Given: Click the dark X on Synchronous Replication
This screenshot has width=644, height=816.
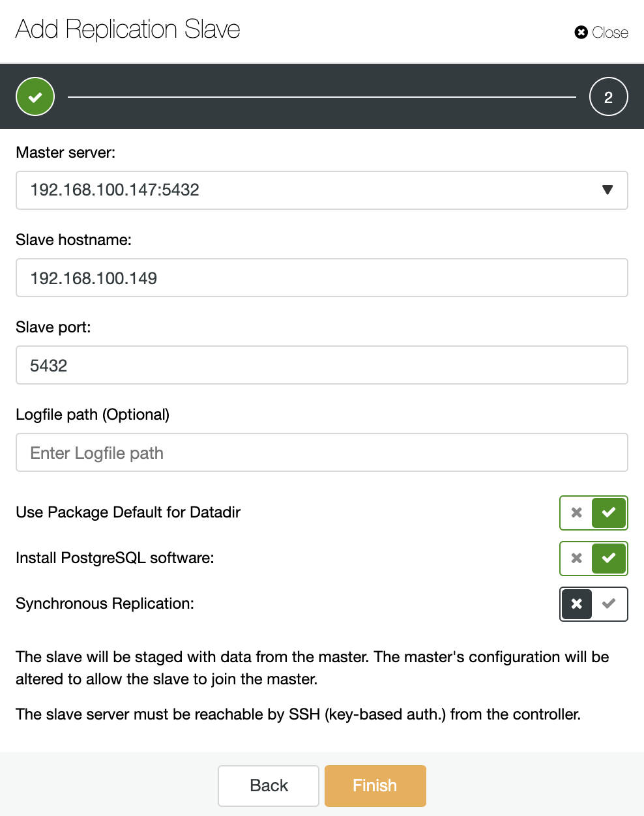Looking at the screenshot, I should [577, 604].
